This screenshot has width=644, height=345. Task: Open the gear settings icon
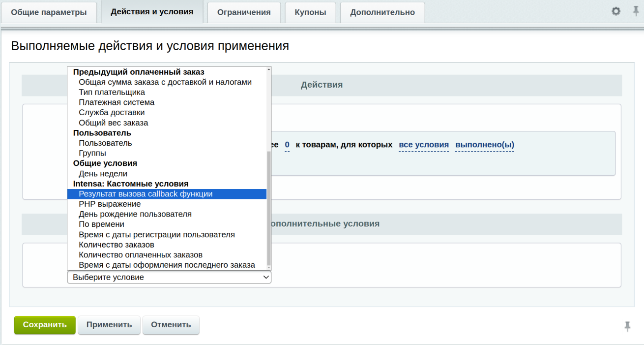pyautogui.click(x=616, y=11)
